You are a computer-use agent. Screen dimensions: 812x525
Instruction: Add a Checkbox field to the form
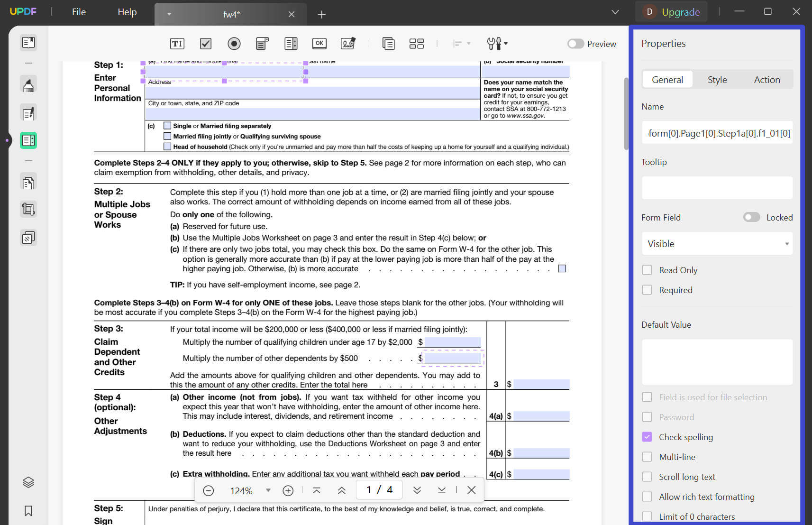pos(205,43)
